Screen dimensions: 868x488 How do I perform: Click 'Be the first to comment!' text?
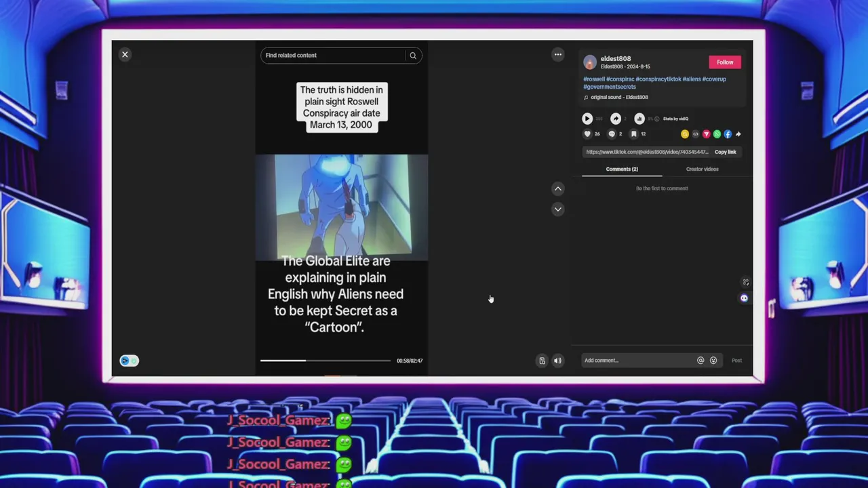click(662, 188)
